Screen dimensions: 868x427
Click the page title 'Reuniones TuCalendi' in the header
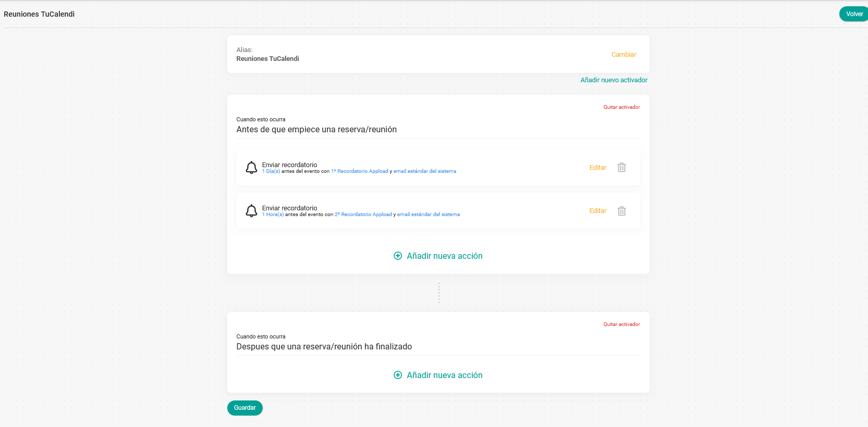(39, 14)
